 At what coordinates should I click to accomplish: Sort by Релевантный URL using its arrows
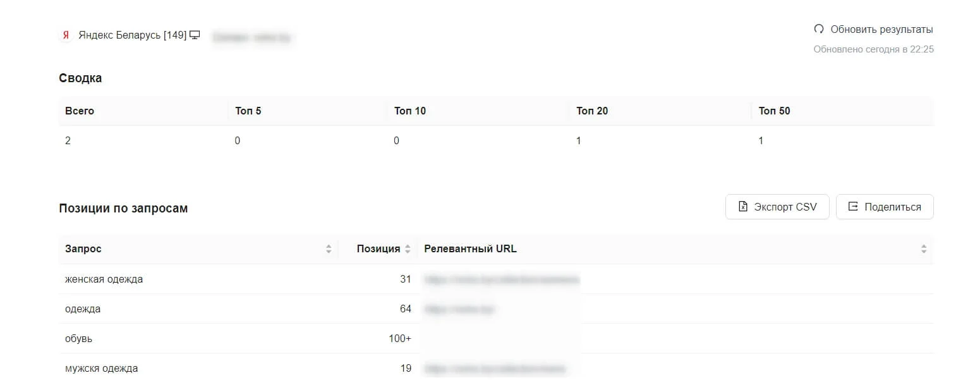click(924, 249)
